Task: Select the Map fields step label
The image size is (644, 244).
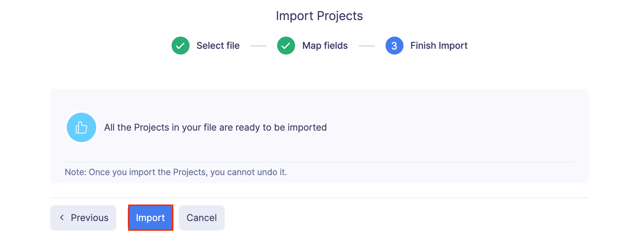Action: coord(325,46)
